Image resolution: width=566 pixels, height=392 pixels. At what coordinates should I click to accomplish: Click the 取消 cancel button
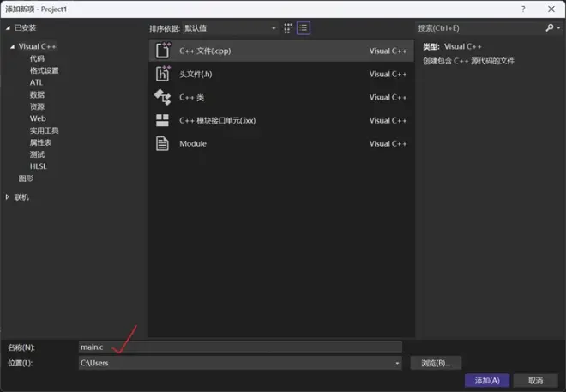(x=536, y=381)
